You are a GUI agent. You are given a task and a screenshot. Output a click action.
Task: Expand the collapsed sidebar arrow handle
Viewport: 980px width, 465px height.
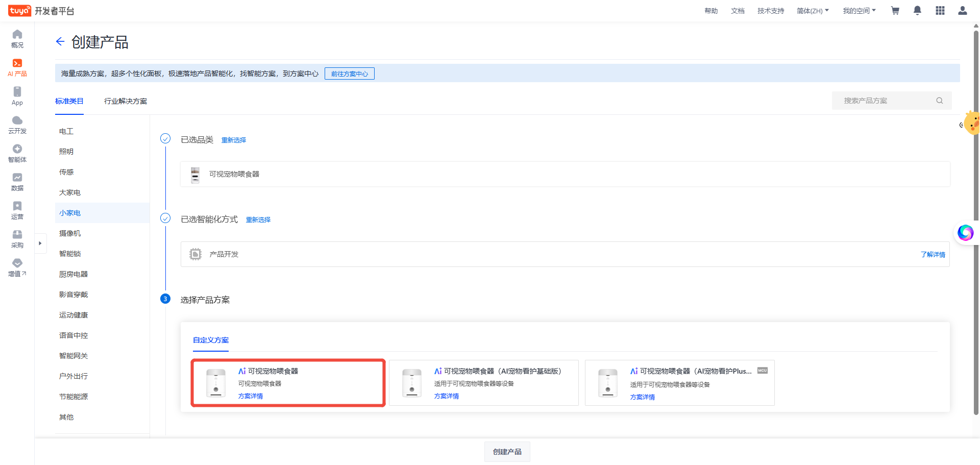(x=40, y=243)
